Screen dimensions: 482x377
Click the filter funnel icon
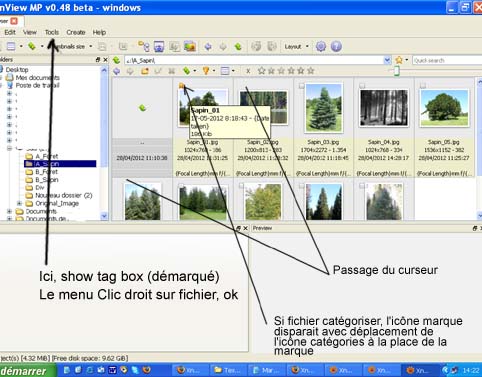point(206,71)
